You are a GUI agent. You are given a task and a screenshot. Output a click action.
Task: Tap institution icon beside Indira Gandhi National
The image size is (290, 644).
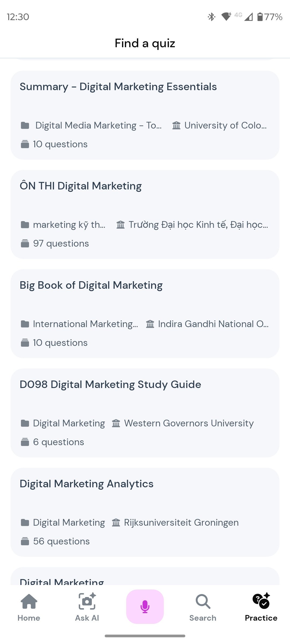point(150,324)
